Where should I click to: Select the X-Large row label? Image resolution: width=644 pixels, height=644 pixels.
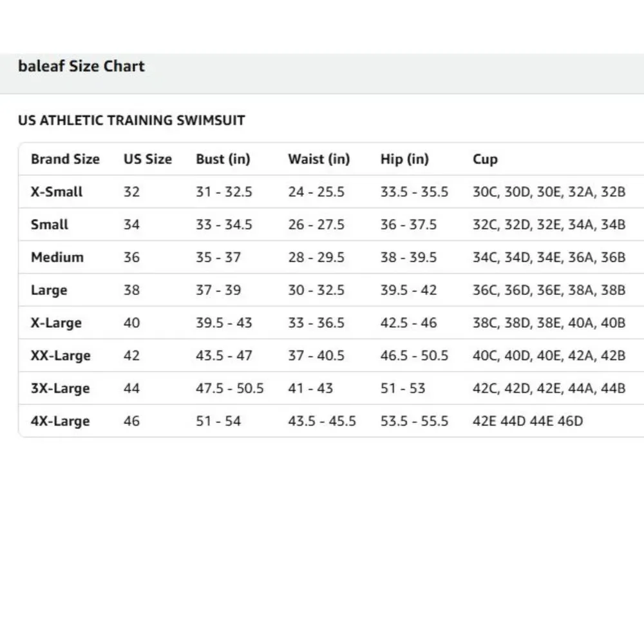pyautogui.click(x=56, y=323)
